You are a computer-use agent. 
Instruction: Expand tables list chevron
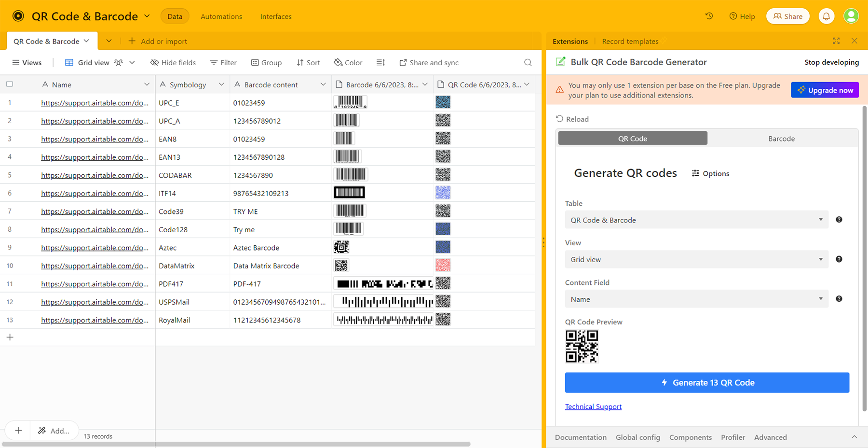[109, 41]
